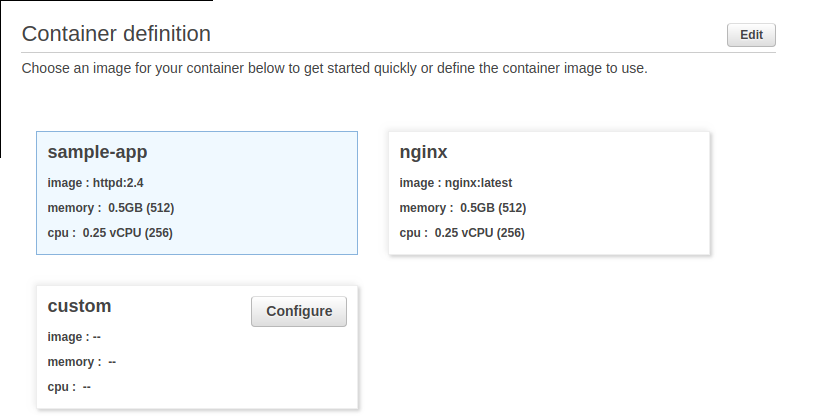The image size is (820, 418).
Task: Click cpu 0.25 vCPU (256) in nginx card
Action: [462, 233]
